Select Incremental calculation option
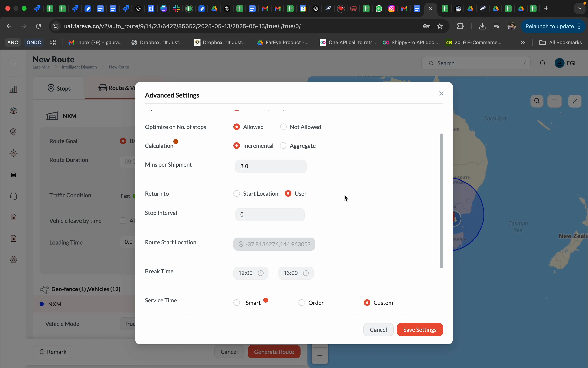The width and height of the screenshot is (588, 368). pos(237,146)
